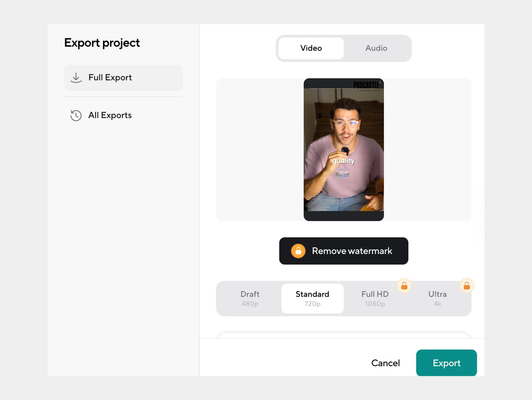Click the Full Export download arrow icon

tap(76, 78)
